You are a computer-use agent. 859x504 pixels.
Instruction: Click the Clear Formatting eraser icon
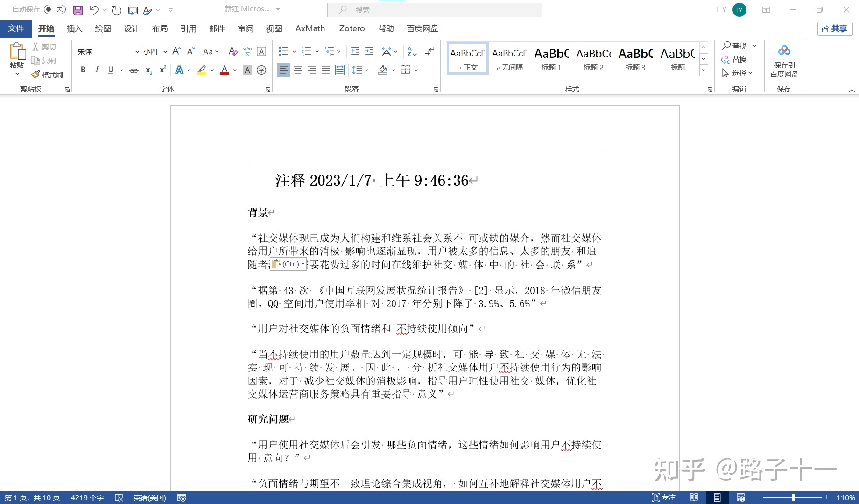click(x=233, y=51)
